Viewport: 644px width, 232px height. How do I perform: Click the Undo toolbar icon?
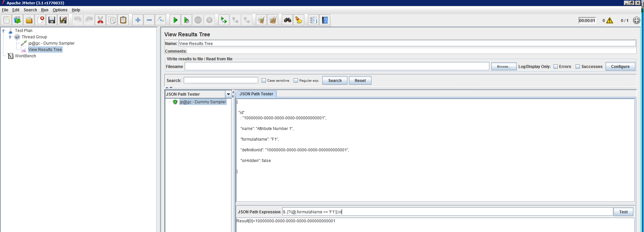click(78, 20)
